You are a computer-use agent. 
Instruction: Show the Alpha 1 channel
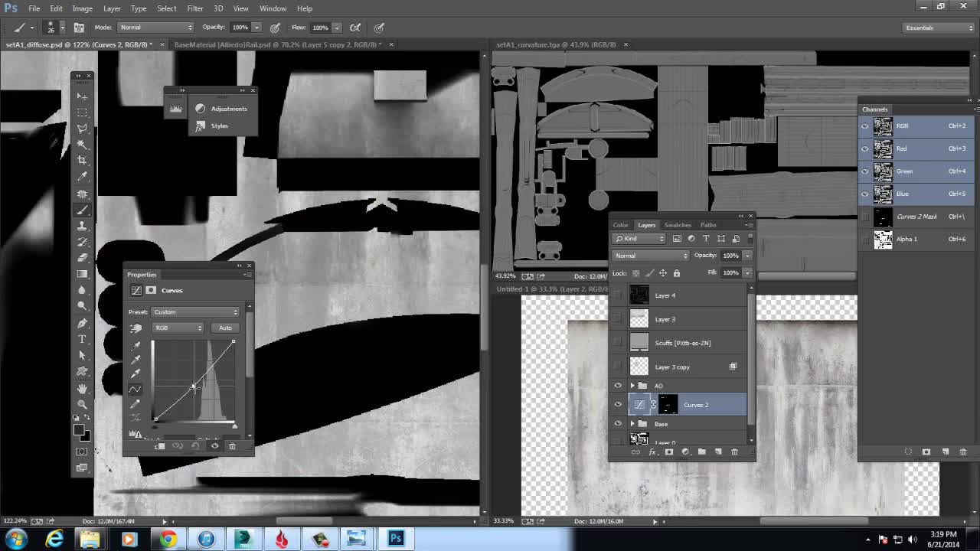(x=865, y=239)
